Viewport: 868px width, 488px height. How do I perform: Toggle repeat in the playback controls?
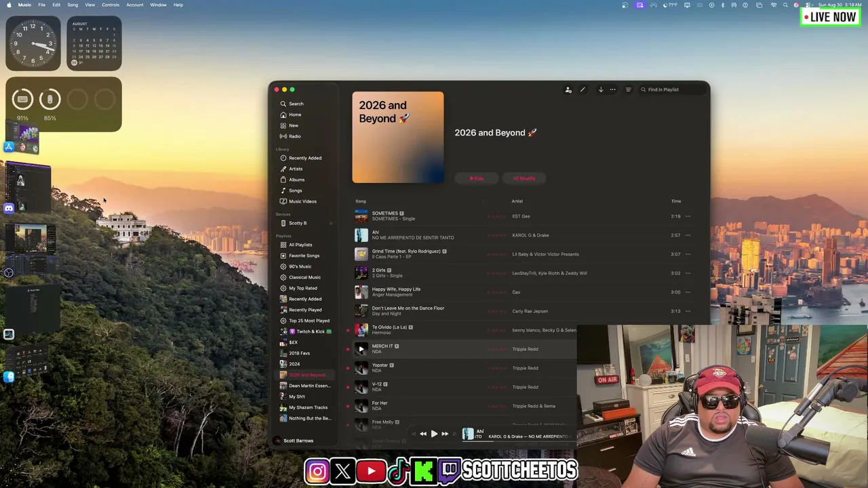click(x=454, y=434)
